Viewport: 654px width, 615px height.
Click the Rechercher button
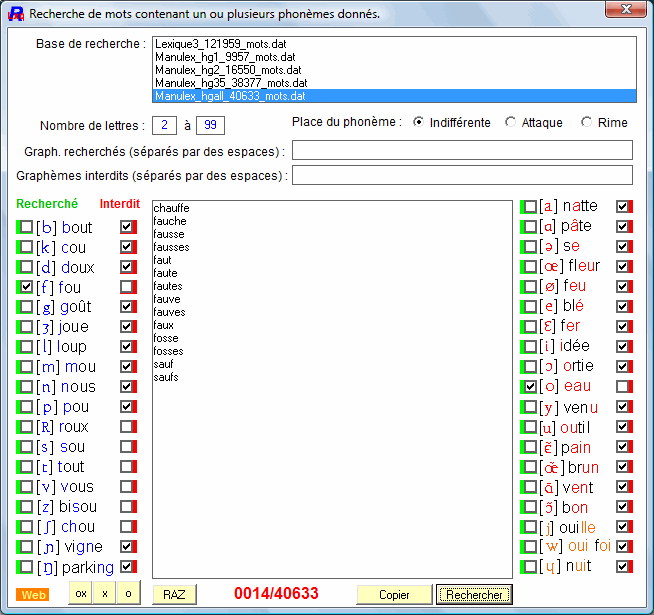tap(474, 595)
